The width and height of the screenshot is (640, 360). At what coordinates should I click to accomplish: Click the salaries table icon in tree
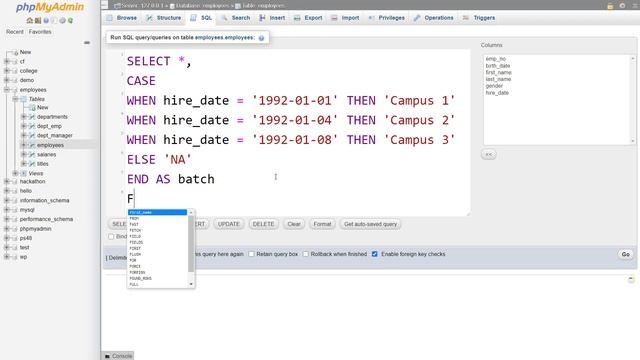(x=32, y=154)
